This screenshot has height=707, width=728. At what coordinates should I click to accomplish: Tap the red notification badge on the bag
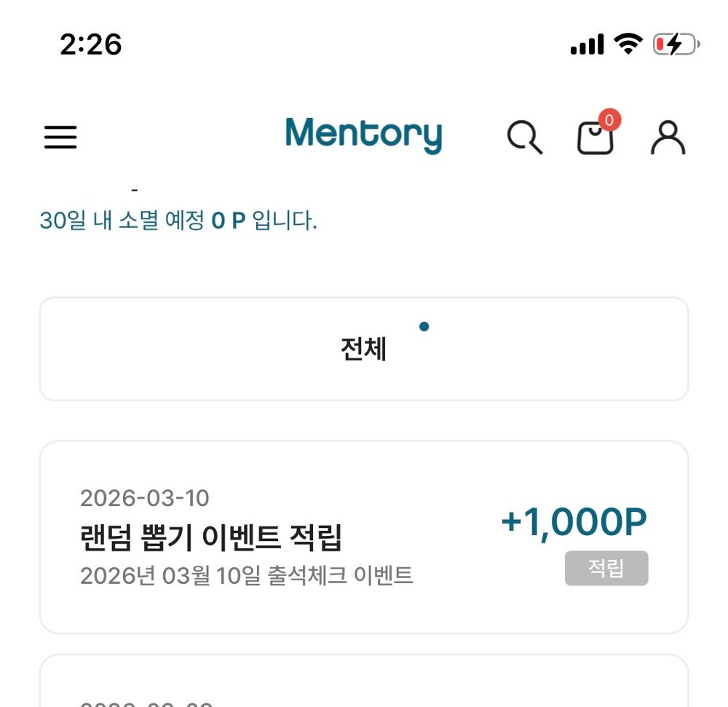pos(610,120)
